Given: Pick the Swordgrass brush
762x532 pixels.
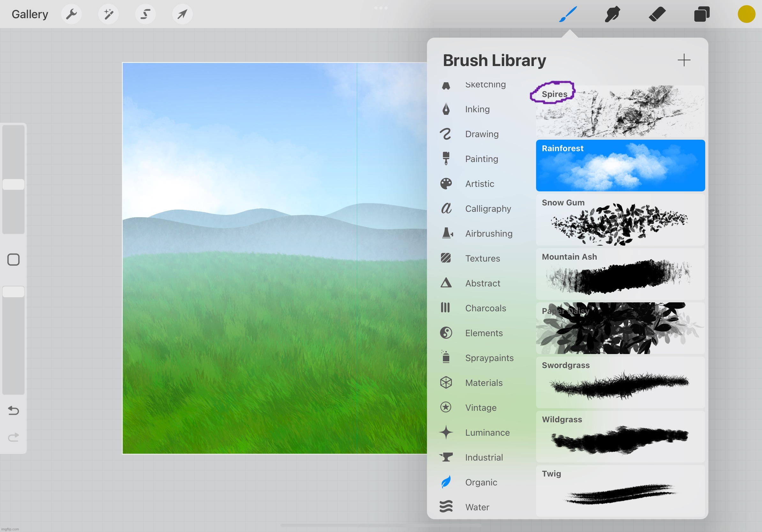Looking at the screenshot, I should [620, 382].
